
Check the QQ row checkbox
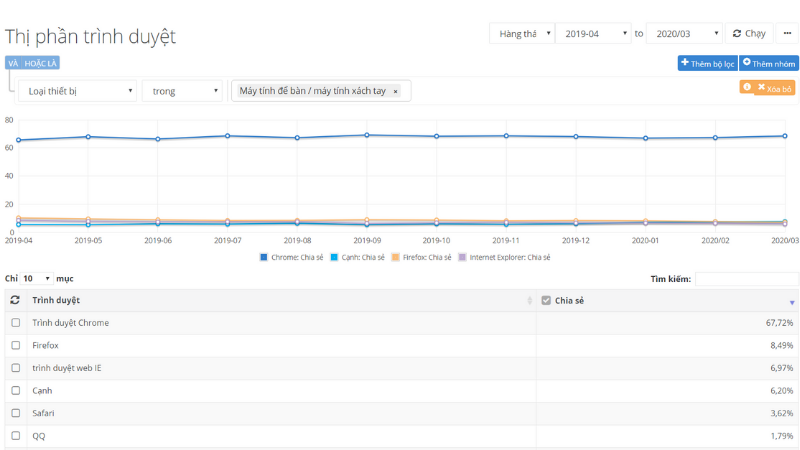click(16, 436)
